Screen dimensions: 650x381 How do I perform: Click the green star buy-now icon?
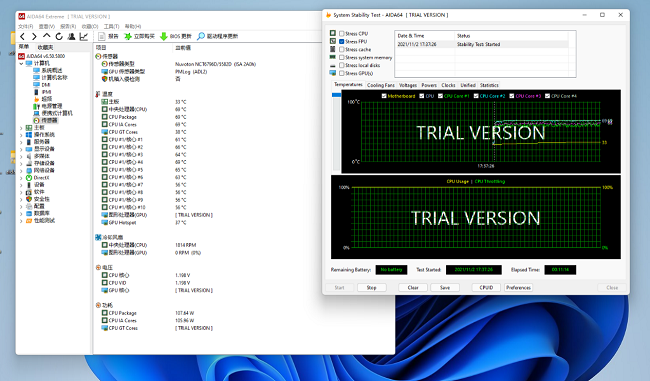pyautogui.click(x=128, y=36)
